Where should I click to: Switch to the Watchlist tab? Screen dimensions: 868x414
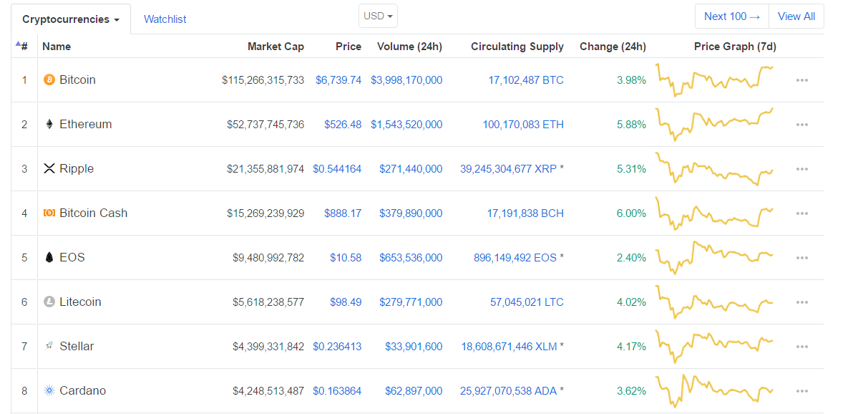pyautogui.click(x=165, y=19)
